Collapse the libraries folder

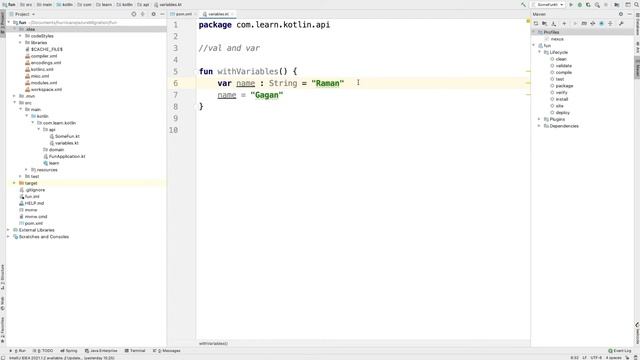click(20, 42)
